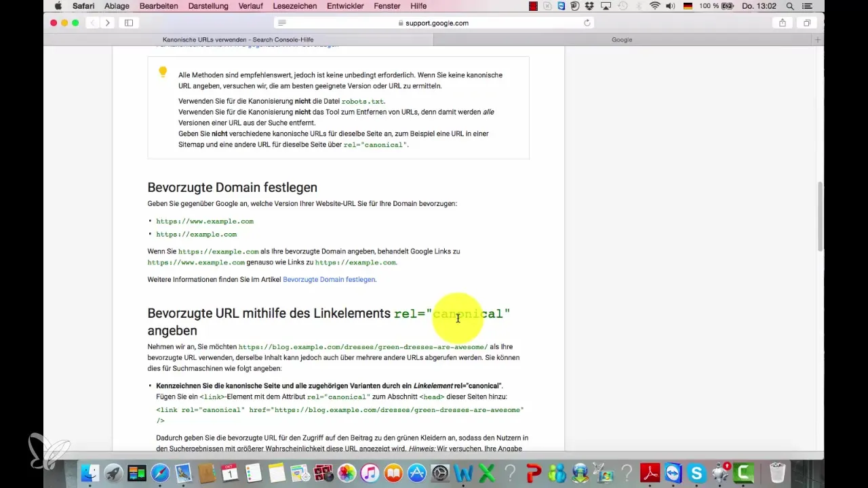Open Notification Center list icon
The height and width of the screenshot is (488, 868).
pos(808,6)
